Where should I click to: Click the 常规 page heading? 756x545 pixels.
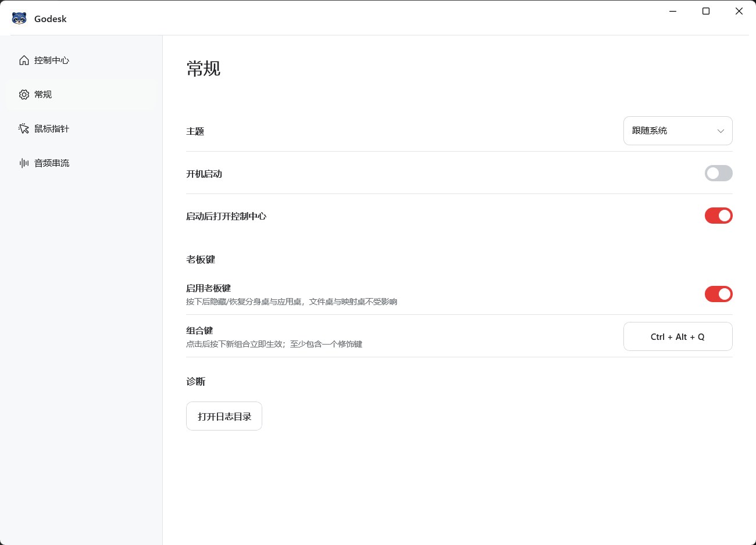204,69
